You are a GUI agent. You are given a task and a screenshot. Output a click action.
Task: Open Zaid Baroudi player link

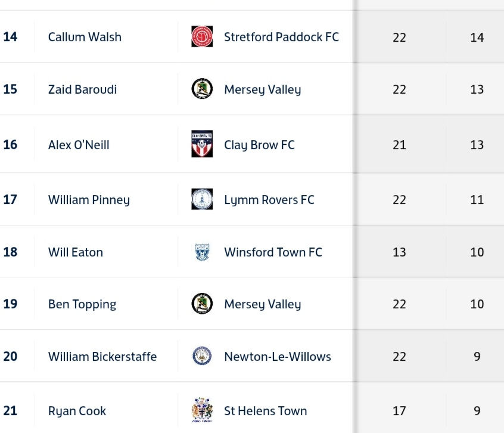82,89
